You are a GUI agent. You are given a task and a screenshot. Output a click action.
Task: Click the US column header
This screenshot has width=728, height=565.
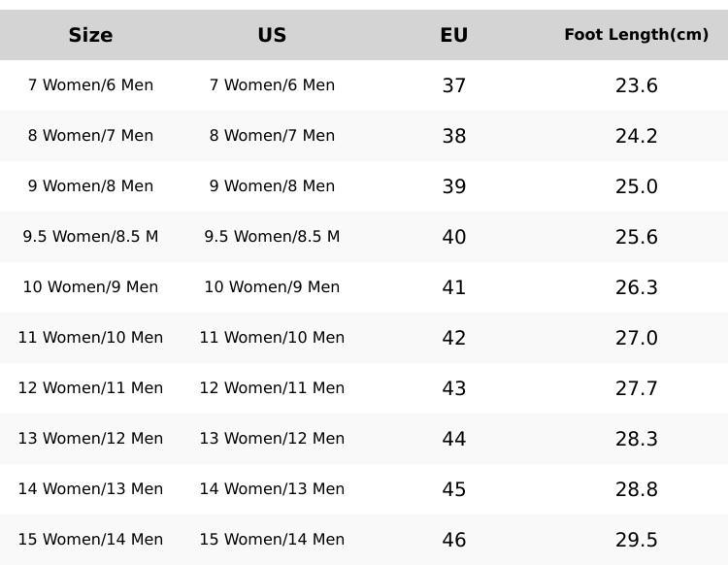tap(272, 35)
